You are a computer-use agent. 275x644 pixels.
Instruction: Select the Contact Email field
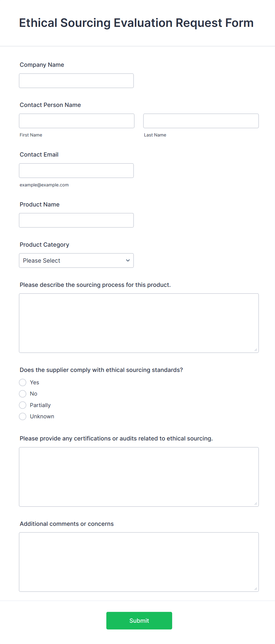[76, 170]
